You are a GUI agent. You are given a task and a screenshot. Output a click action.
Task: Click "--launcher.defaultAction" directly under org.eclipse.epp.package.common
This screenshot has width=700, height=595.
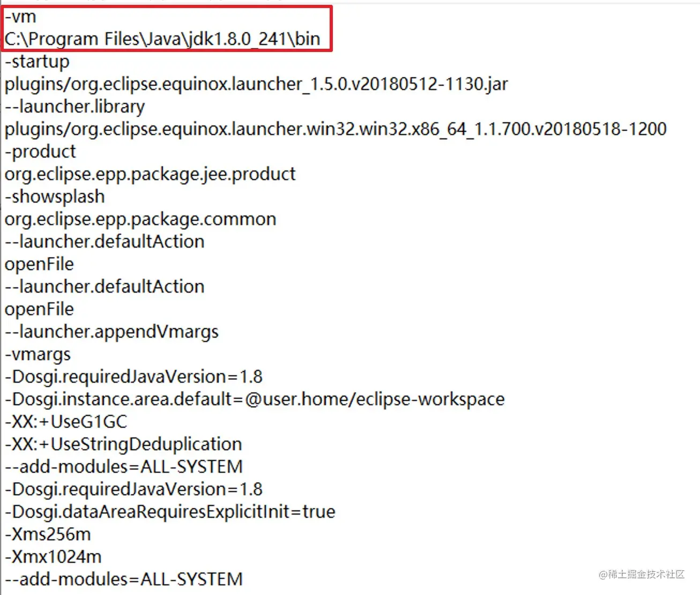105,242
